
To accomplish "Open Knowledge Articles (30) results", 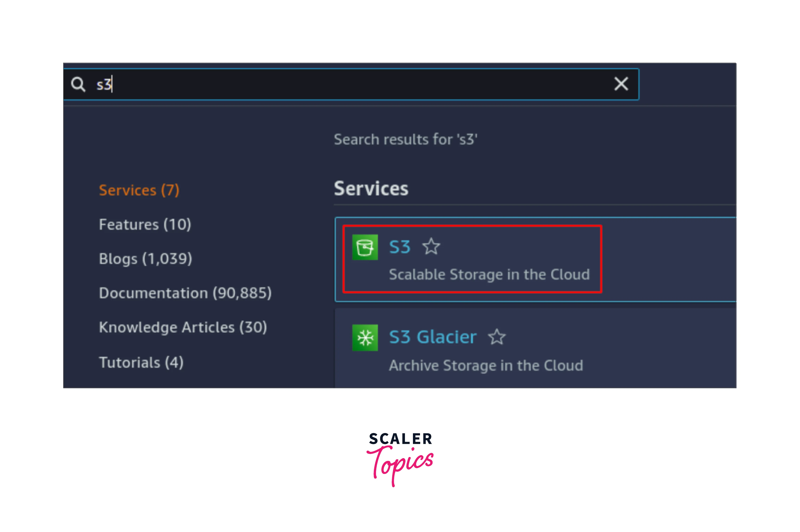I will tap(183, 327).
